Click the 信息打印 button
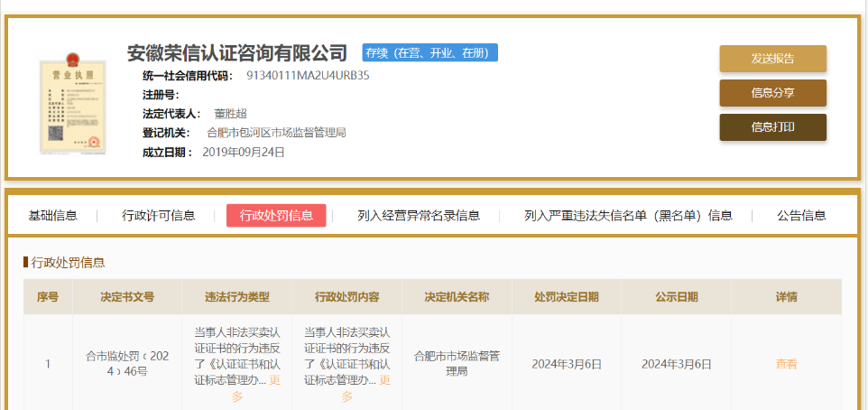868x410 pixels. [772, 127]
